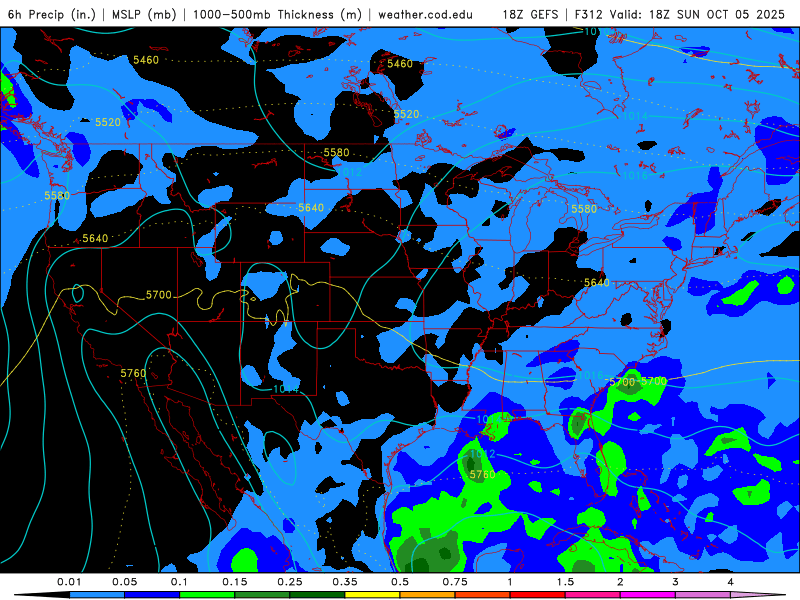Click the 5700 label over Nevada
Image resolution: width=800 pixels, height=600 pixels.
159,295
